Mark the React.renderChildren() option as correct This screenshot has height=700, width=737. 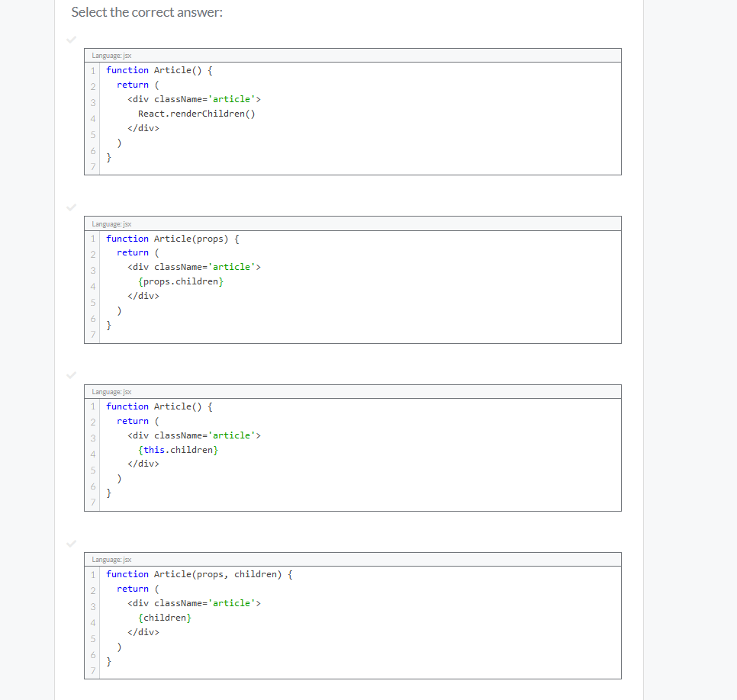pos(71,39)
